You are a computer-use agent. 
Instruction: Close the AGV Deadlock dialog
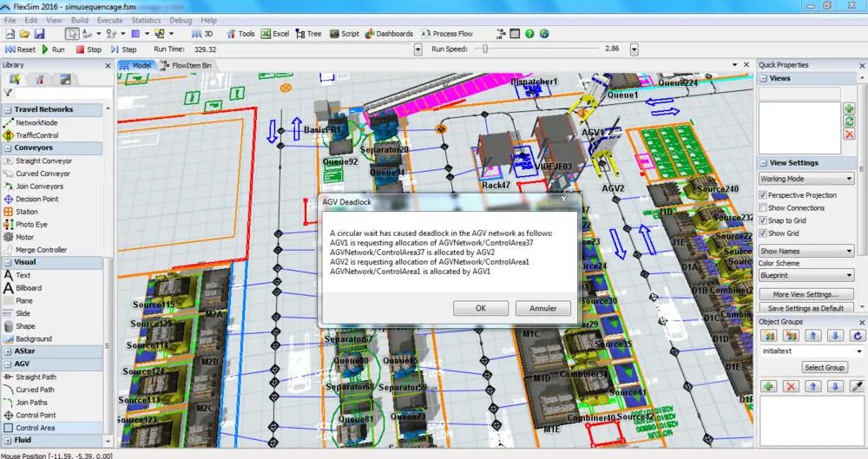563,198
